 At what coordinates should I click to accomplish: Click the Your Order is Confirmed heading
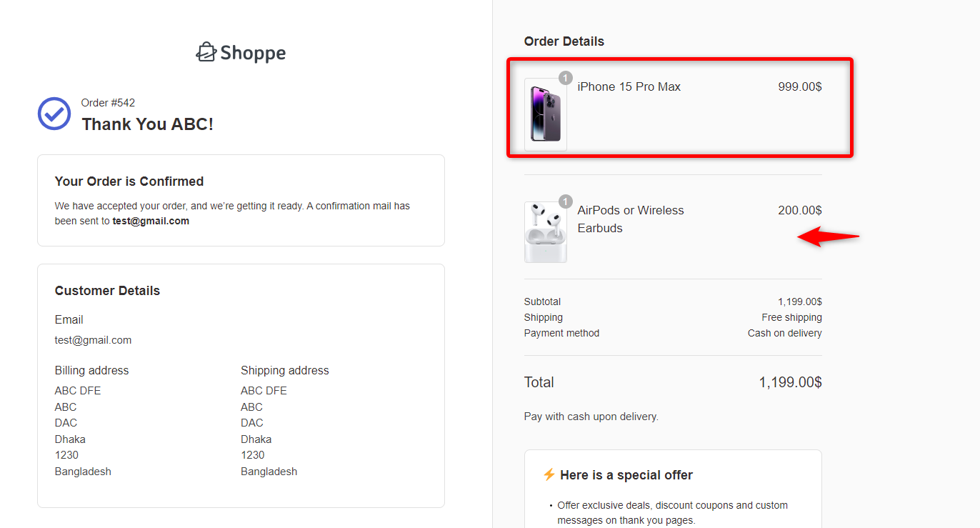point(129,181)
